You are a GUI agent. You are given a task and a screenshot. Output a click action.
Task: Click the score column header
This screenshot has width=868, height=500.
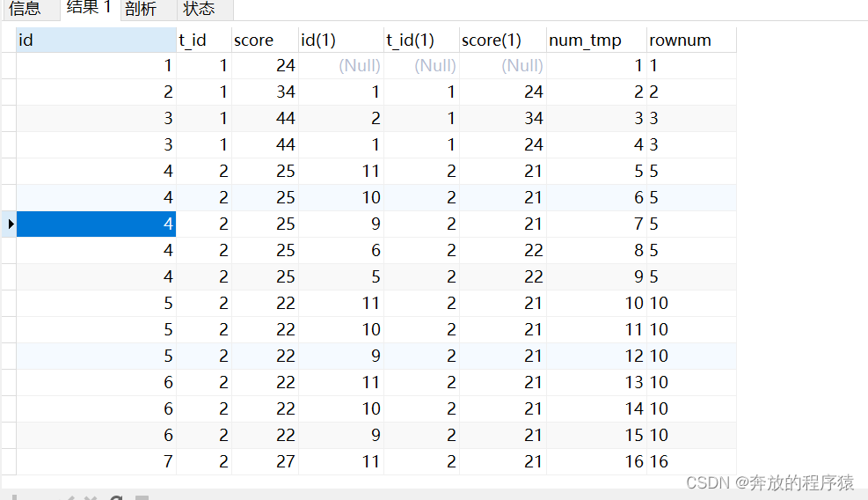[265, 40]
